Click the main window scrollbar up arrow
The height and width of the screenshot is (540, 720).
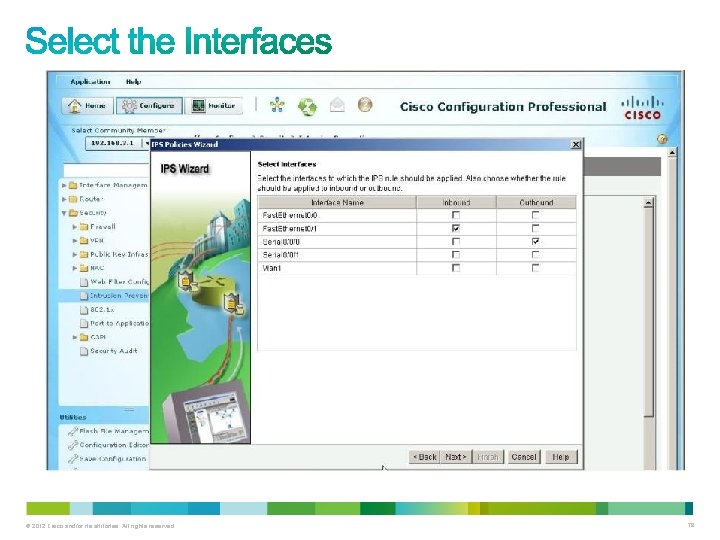672,152
